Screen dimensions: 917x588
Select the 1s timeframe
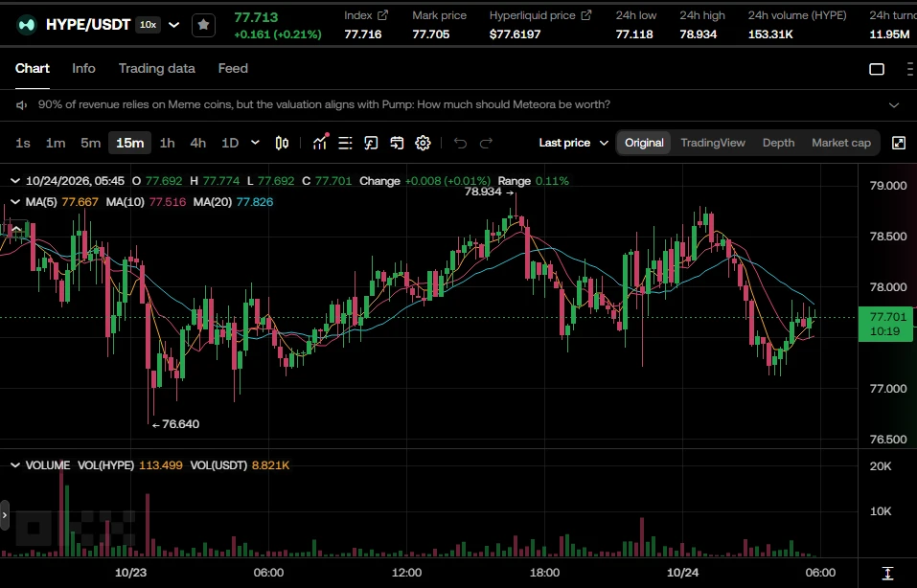23,144
